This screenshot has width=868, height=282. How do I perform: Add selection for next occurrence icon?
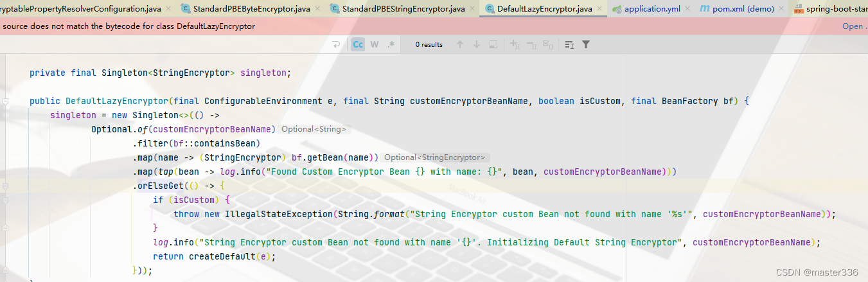tap(515, 44)
